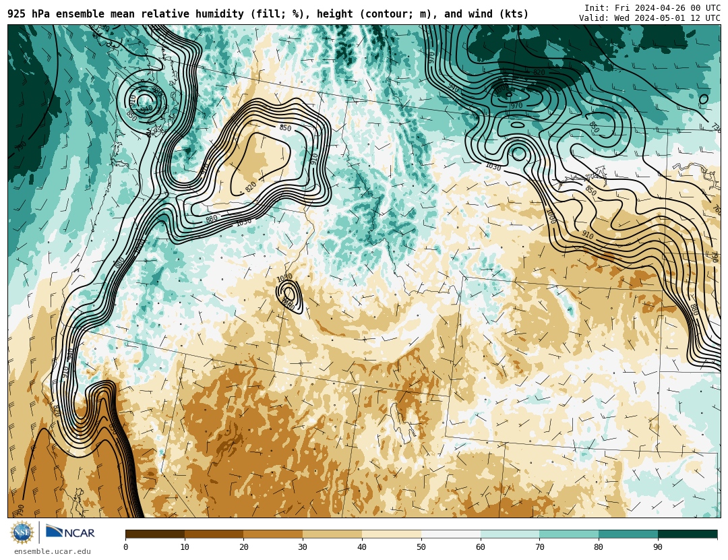The image size is (728, 560).
Task: Click the Valid: Wed 2024-05-01 12 UTC text
Action: pos(650,18)
